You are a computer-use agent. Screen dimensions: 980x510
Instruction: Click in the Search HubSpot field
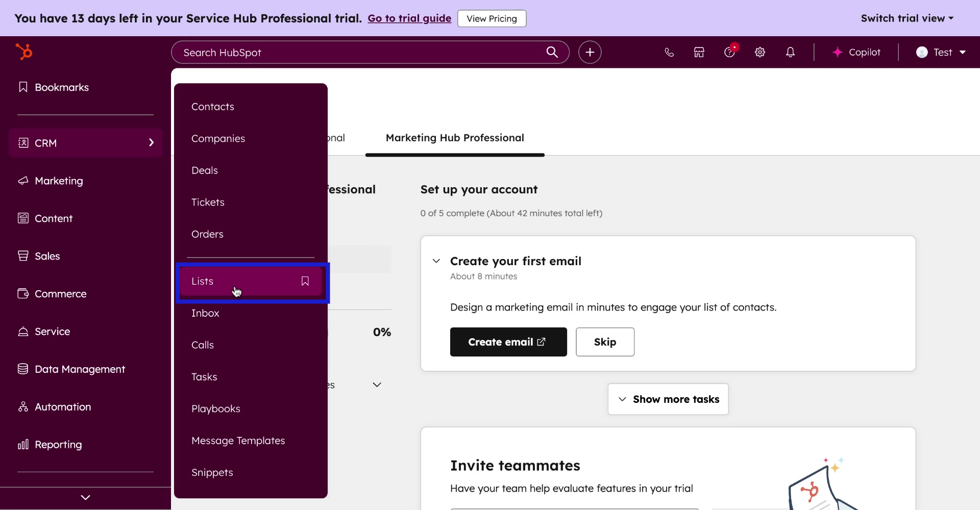click(x=357, y=53)
